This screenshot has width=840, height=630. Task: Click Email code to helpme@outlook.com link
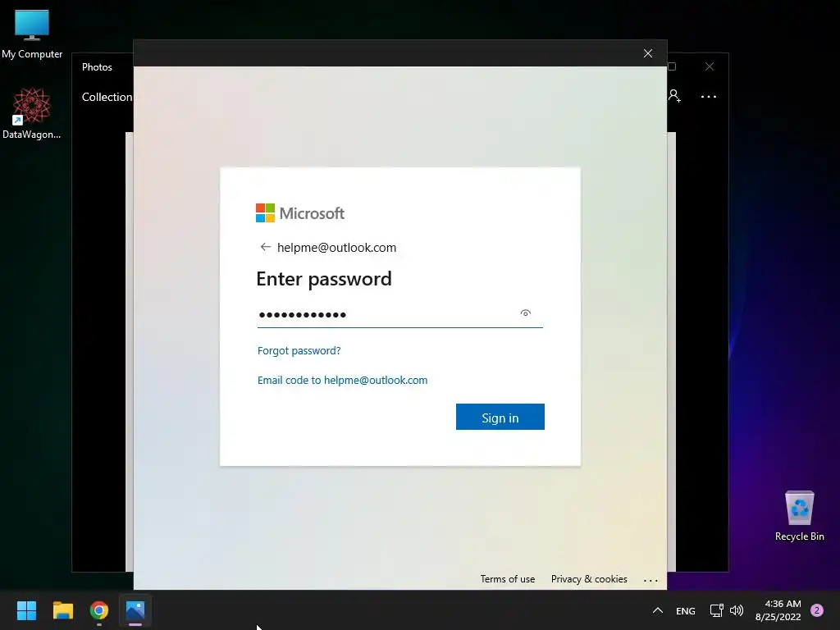click(342, 380)
